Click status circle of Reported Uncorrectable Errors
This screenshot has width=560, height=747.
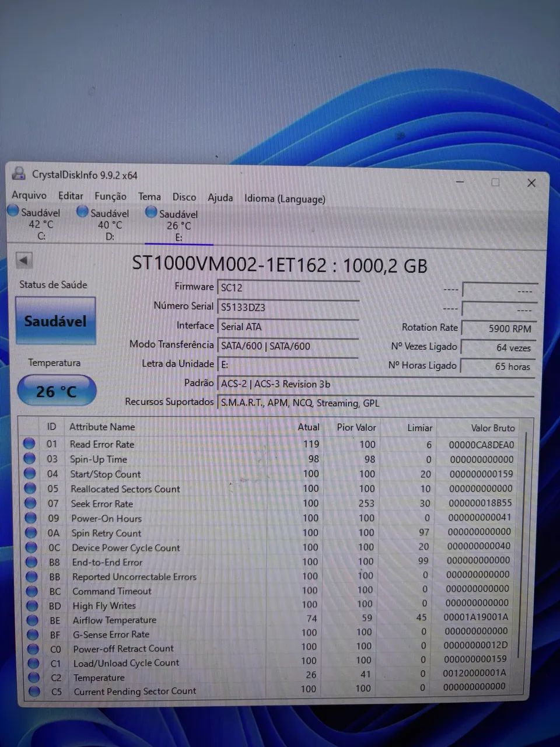pyautogui.click(x=32, y=576)
